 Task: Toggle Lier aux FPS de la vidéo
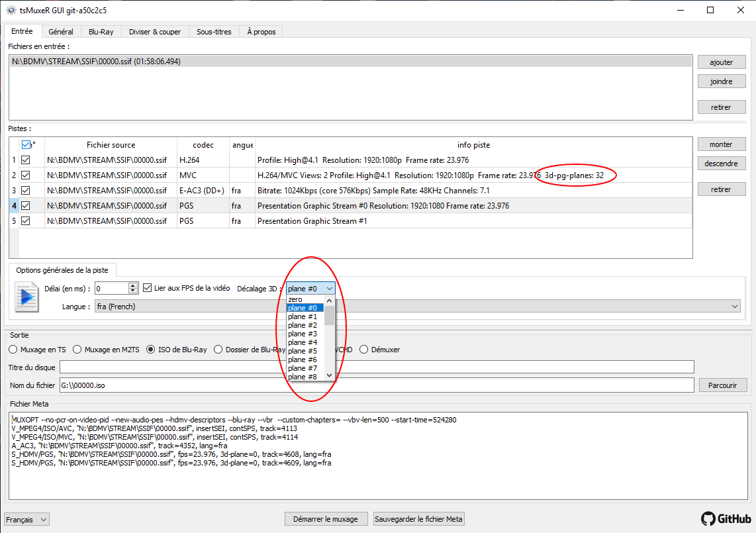(148, 288)
